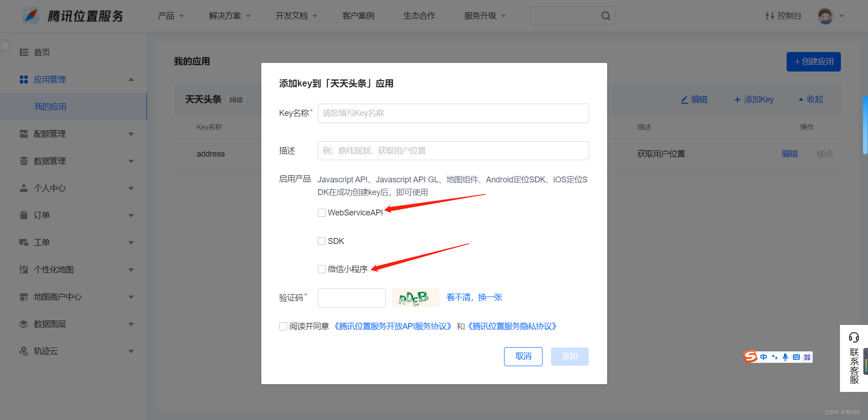This screenshot has height=420, width=868.
Task: Click 收起 to collapse the app
Action: click(811, 100)
